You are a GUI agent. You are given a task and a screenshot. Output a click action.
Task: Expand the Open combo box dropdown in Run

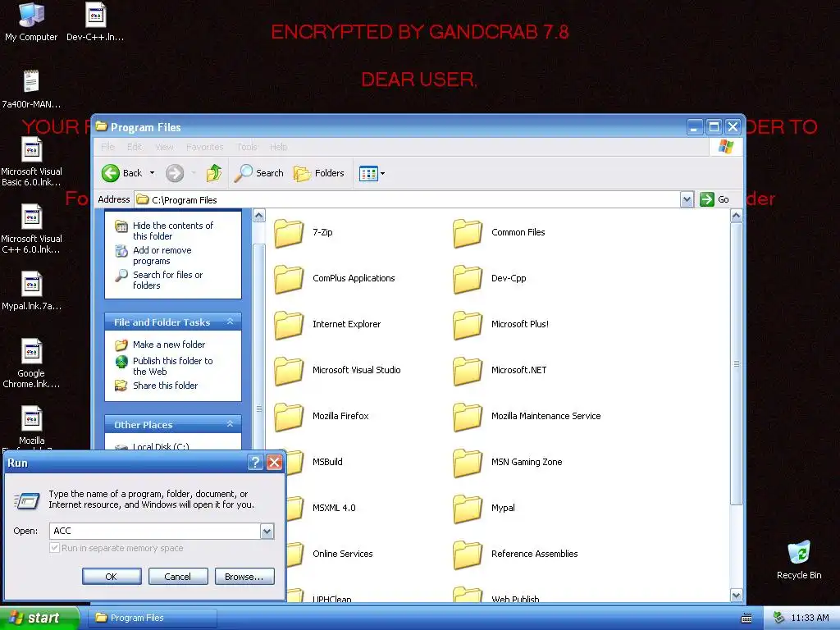coord(267,531)
